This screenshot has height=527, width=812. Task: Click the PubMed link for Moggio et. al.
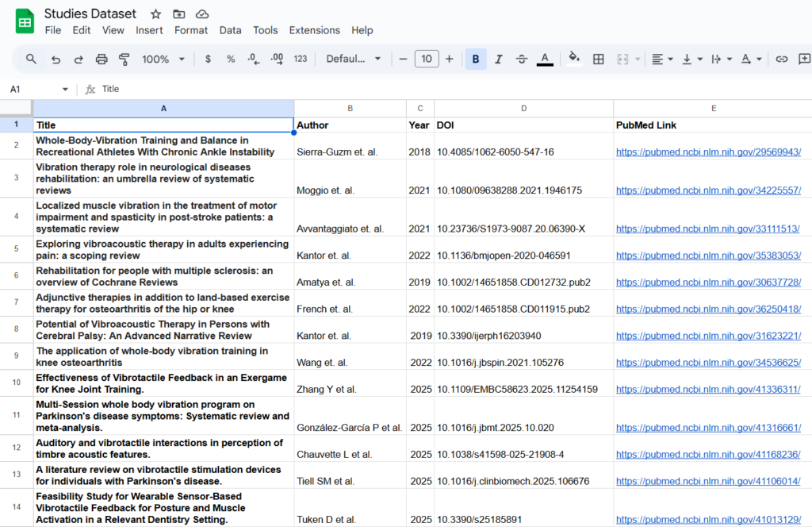[708, 190]
